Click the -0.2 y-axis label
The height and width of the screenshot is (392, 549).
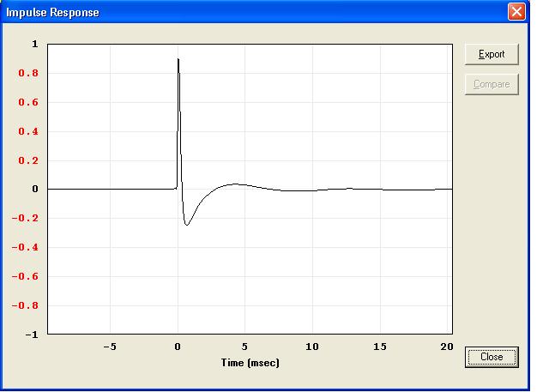(x=25, y=218)
